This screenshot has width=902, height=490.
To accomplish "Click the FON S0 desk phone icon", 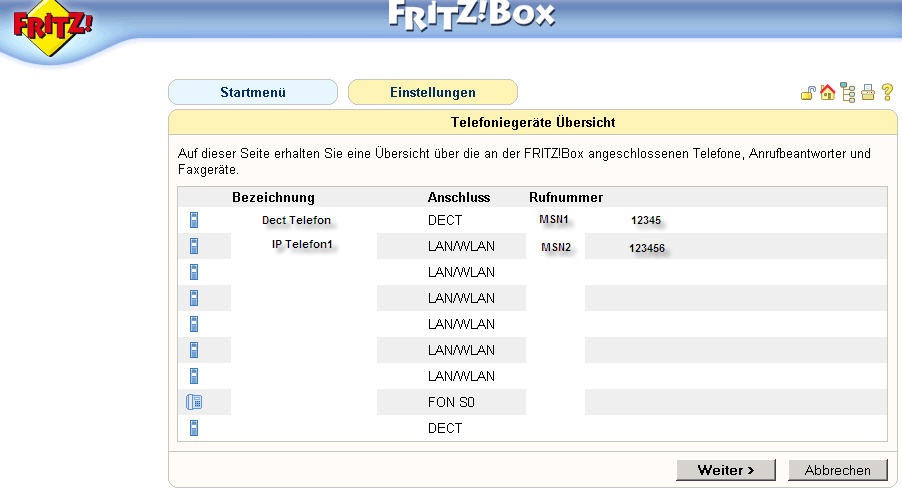I will [x=194, y=402].
